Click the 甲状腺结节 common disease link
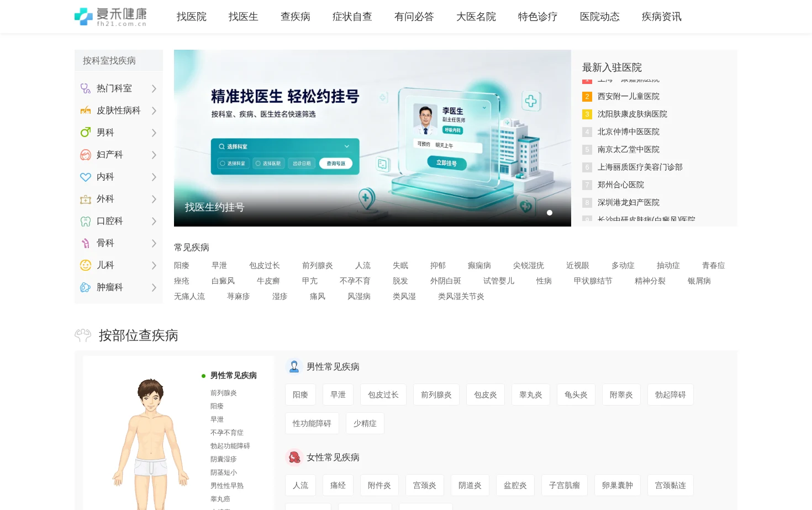The image size is (812, 510). 593,281
